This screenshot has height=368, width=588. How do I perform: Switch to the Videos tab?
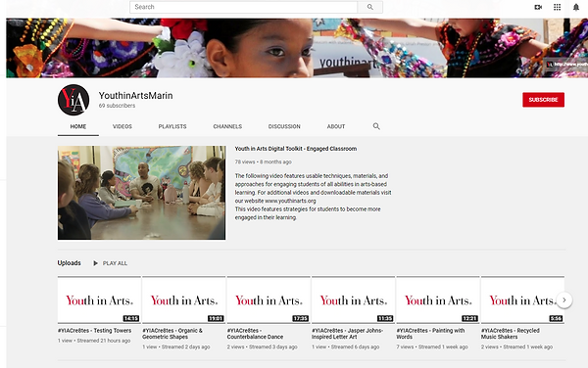click(x=122, y=126)
